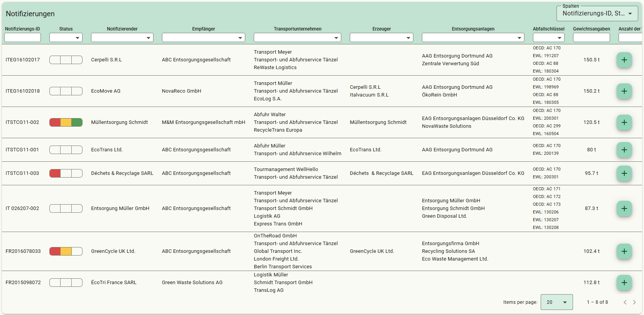644x315 pixels.
Task: Focus the Notifizierungs-ID filter field
Action: point(22,37)
